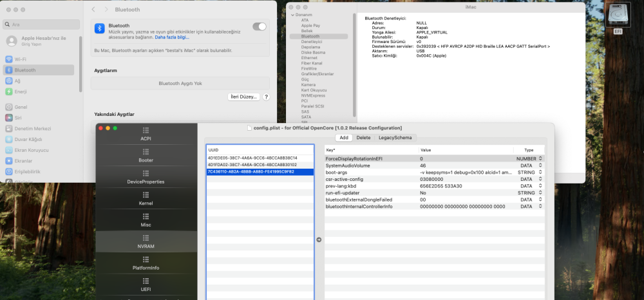Select NVRAM section in configurator sidebar
Screen dimensions: 644x300
pyautogui.click(x=146, y=241)
